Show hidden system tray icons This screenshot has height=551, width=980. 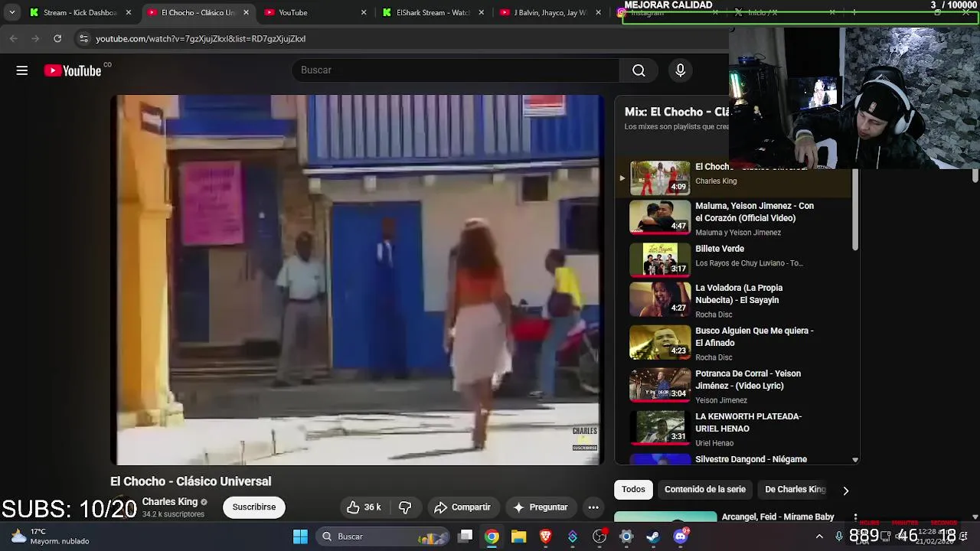819,536
